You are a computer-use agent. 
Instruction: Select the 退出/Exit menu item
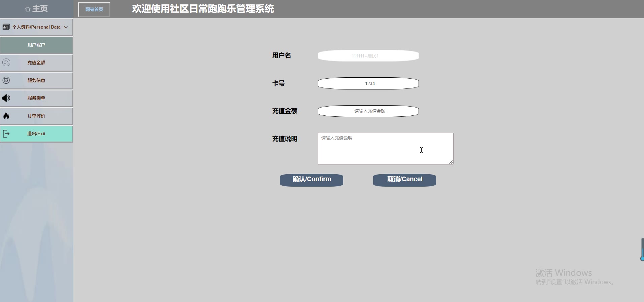36,134
